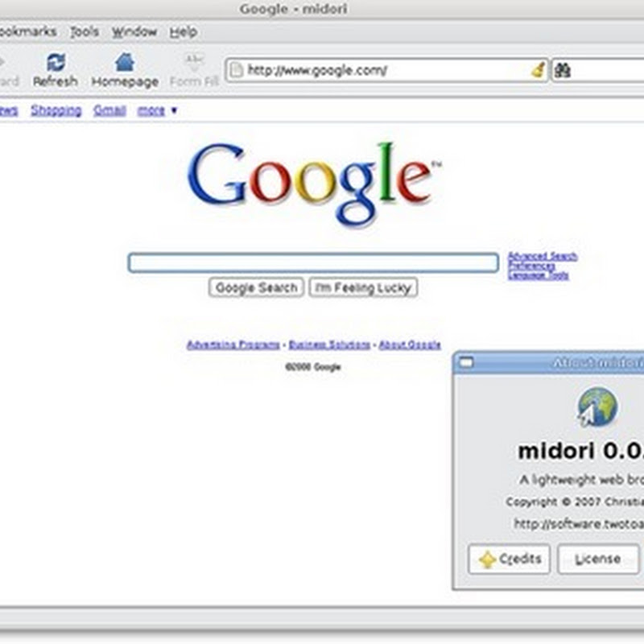
Task: Open the Help menu
Action: (x=184, y=31)
